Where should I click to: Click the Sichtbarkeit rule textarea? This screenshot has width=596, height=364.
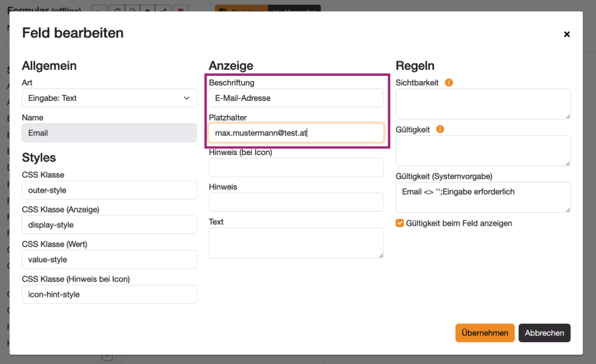pyautogui.click(x=483, y=104)
